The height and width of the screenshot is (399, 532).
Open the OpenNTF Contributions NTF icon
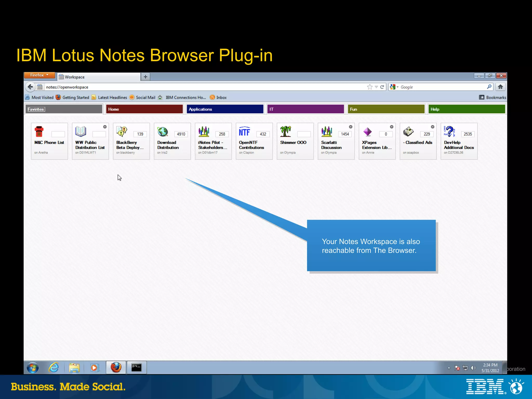(244, 132)
